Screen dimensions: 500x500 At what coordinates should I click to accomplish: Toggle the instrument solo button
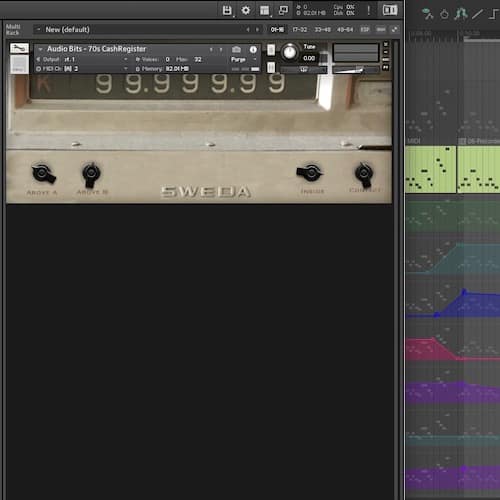coord(271,50)
